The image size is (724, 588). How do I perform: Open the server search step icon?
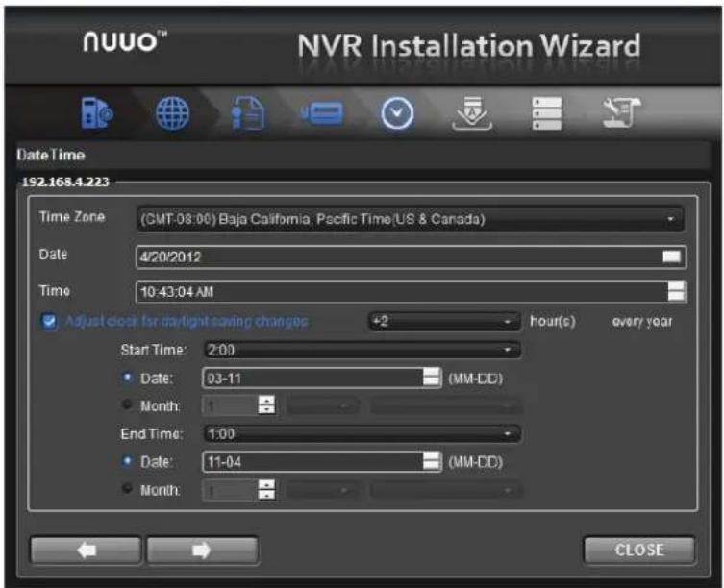96,112
